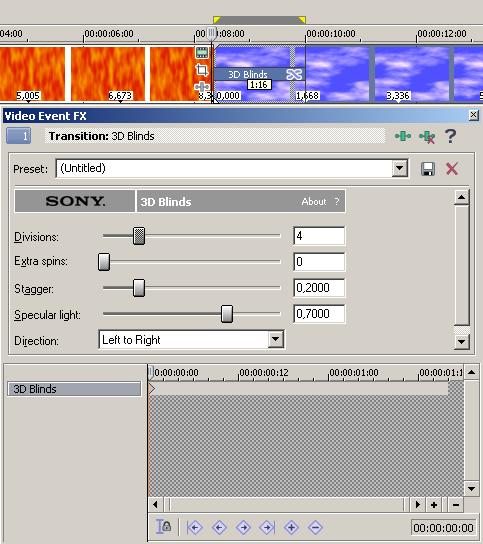
Task: Jump to last keyframe button
Action: click(x=267, y=527)
